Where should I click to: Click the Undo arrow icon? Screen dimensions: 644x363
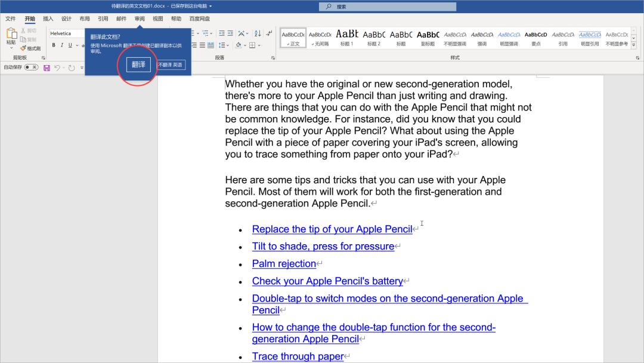(x=58, y=67)
